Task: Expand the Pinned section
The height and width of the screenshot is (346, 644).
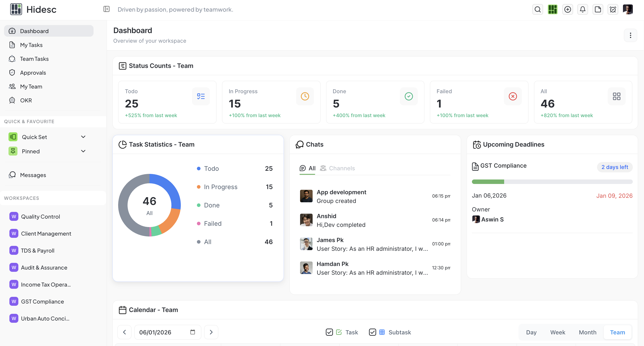Action: (83, 151)
